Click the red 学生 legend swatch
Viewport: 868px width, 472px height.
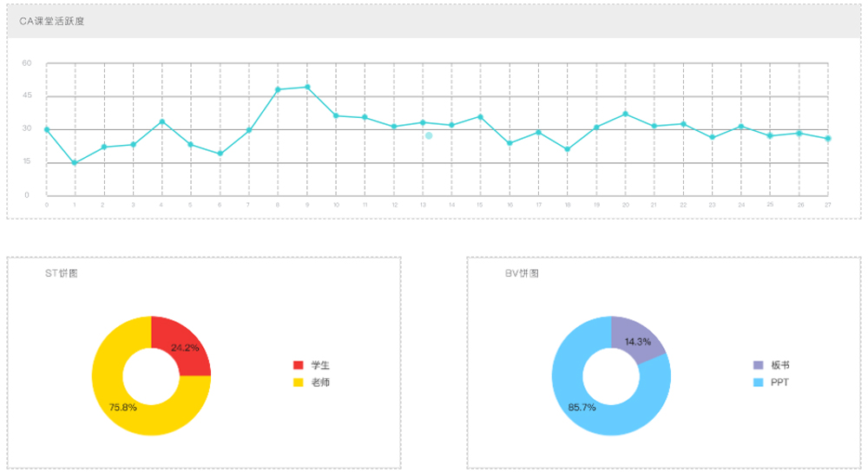tap(299, 365)
